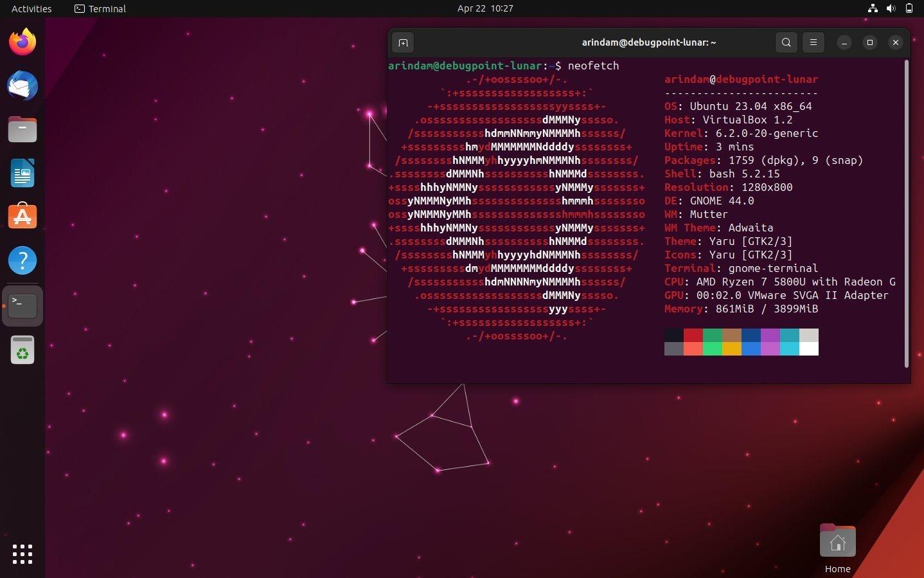Click the network status icon
Viewport: 924px width, 578px height.
tap(873, 8)
